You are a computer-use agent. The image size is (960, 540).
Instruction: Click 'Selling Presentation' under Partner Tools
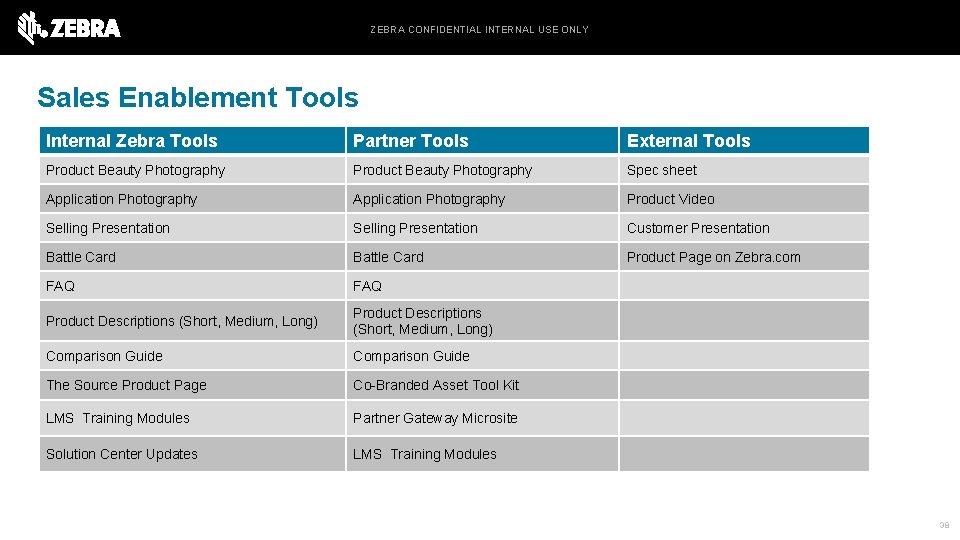tap(482, 228)
